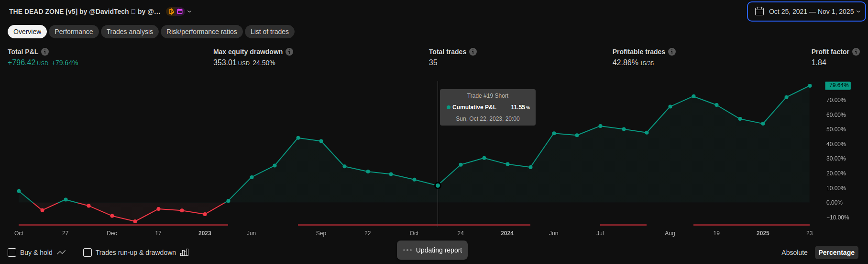Click the info icon beside Total P&L
The height and width of the screenshot is (264, 868).
tap(45, 52)
